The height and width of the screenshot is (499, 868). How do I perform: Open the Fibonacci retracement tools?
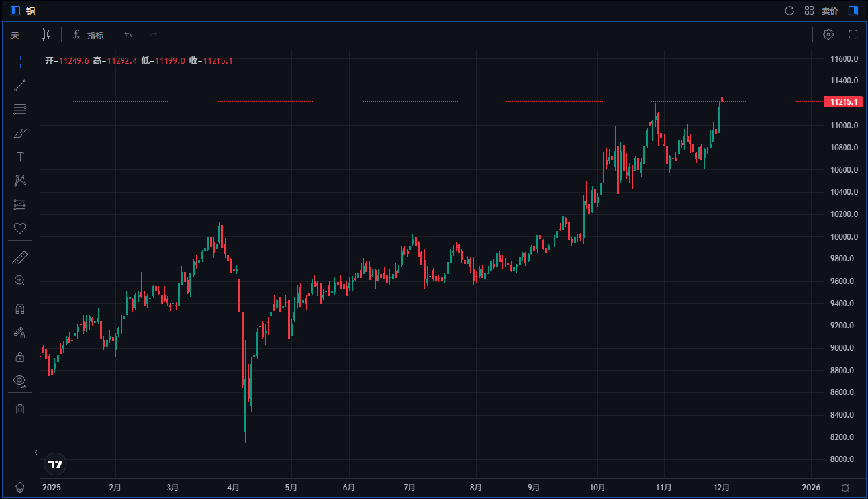(20, 109)
